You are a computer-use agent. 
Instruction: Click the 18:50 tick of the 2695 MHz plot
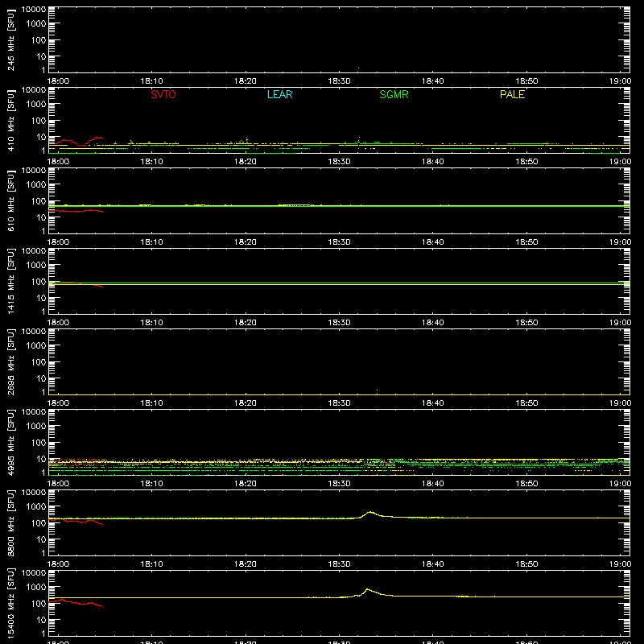[x=526, y=403]
